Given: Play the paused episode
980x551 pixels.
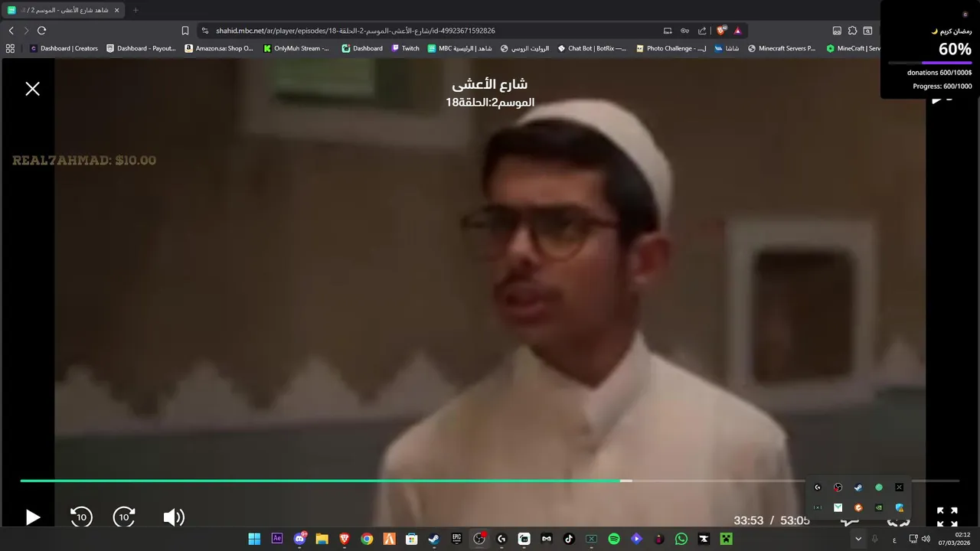Looking at the screenshot, I should [32, 517].
